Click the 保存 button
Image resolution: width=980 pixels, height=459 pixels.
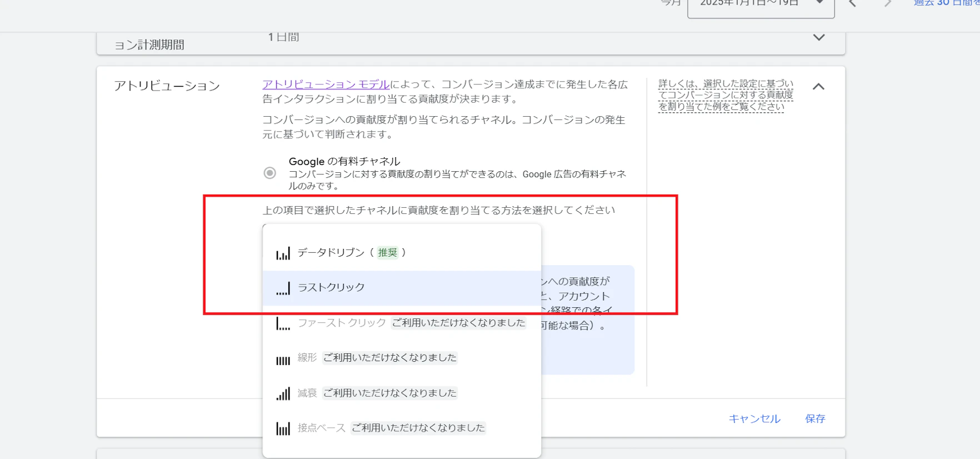(x=815, y=419)
